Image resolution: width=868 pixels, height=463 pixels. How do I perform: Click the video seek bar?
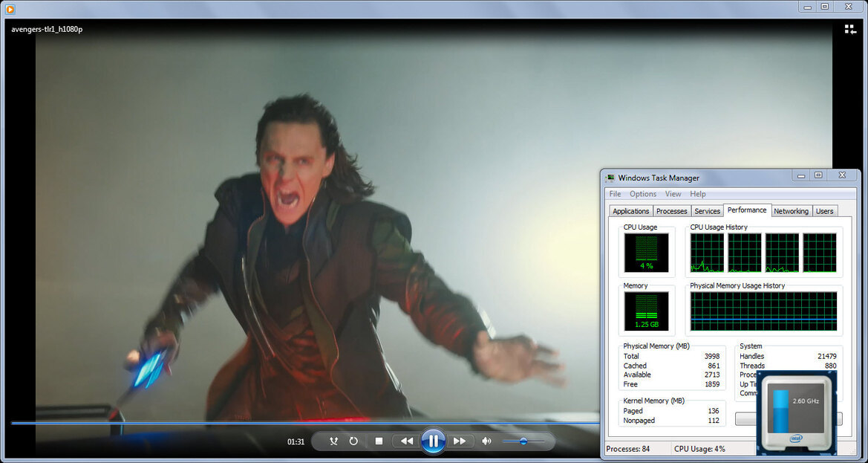[304, 423]
